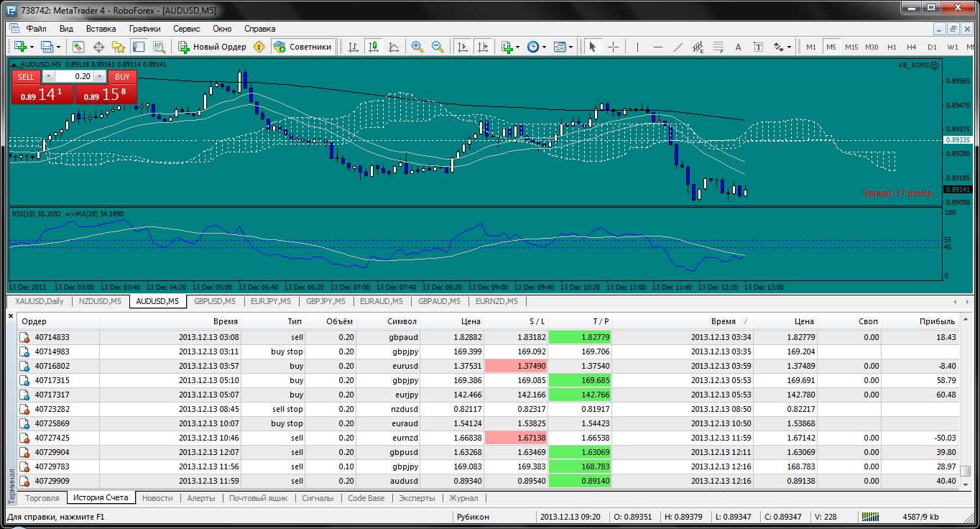980x529 pixels.
Task: Select the H4 timeframe button
Action: [x=912, y=47]
